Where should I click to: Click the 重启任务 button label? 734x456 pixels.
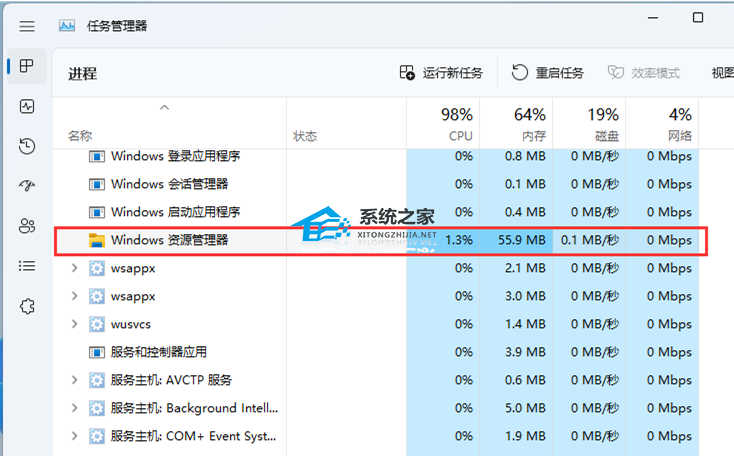pos(559,73)
